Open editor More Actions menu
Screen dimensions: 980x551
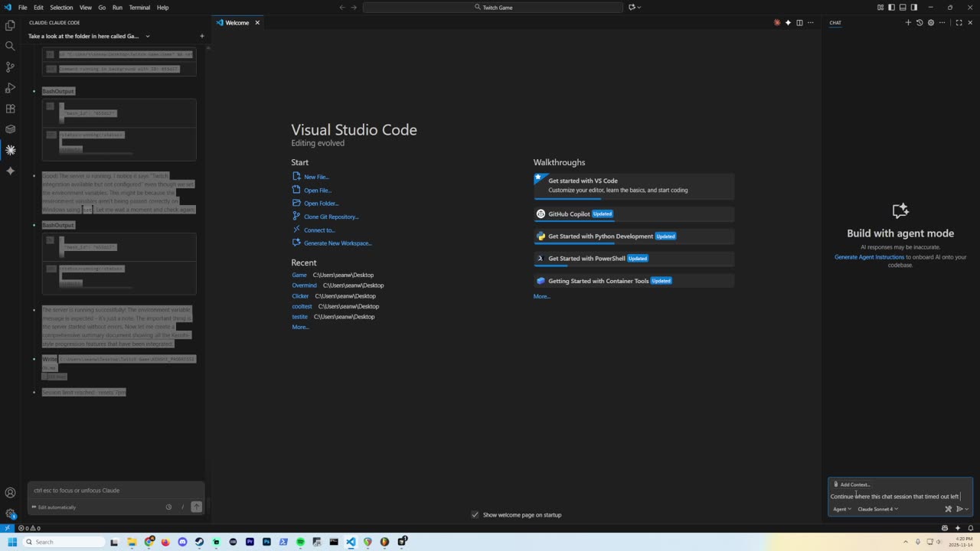coord(811,23)
